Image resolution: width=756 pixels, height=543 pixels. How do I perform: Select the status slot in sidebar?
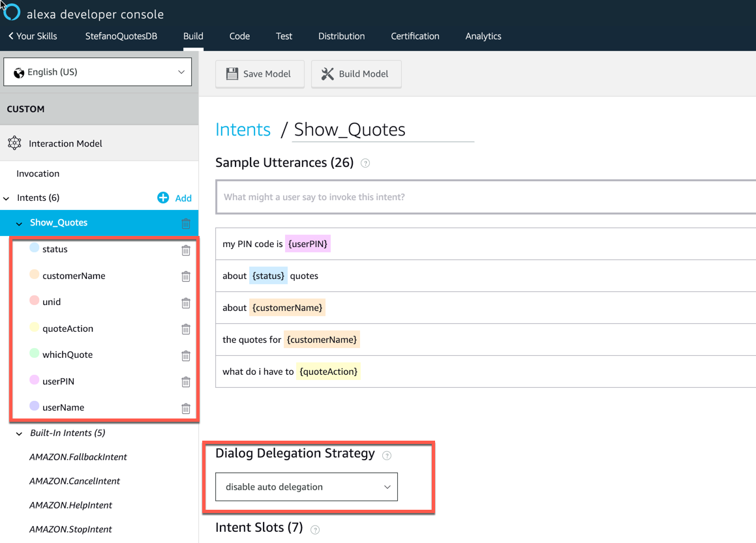tap(55, 249)
